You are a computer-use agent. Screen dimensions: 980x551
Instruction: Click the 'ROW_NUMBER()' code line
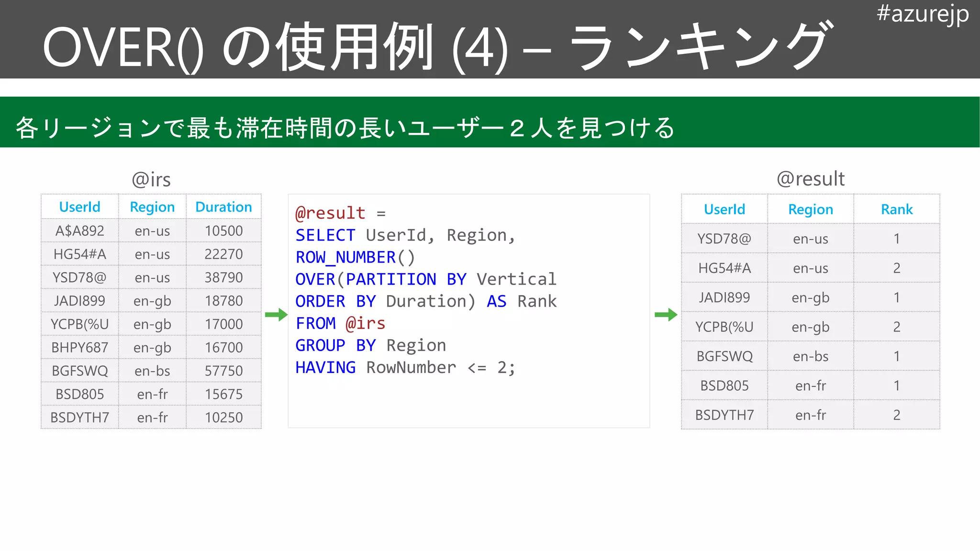(x=355, y=257)
